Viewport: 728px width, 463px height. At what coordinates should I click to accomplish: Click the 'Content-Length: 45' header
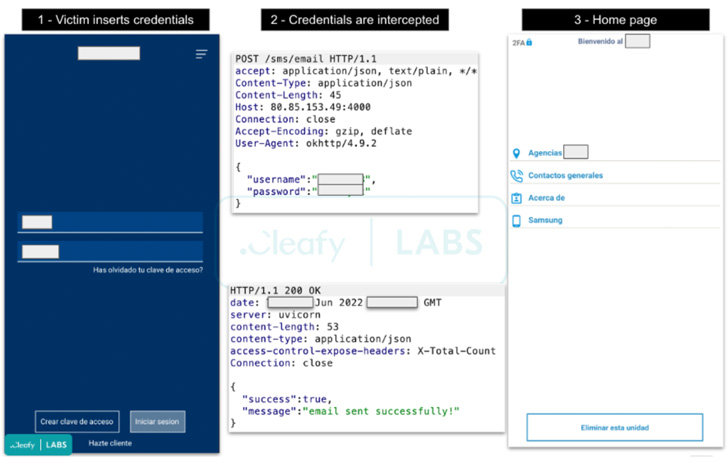(x=288, y=95)
